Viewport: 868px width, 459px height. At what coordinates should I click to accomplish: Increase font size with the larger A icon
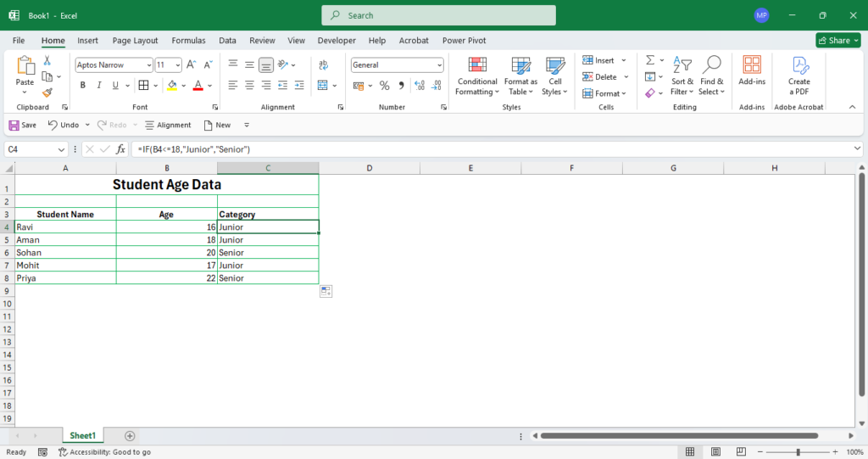[191, 64]
